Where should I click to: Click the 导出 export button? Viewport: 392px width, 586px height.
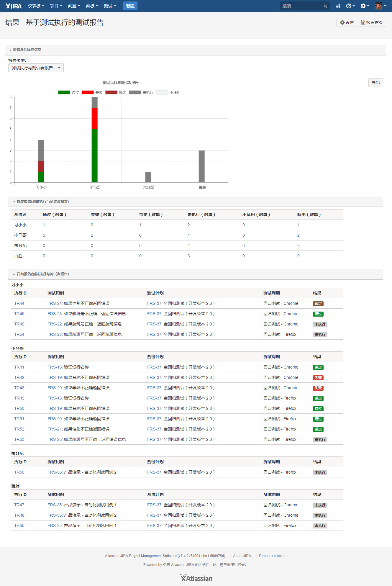pos(375,83)
